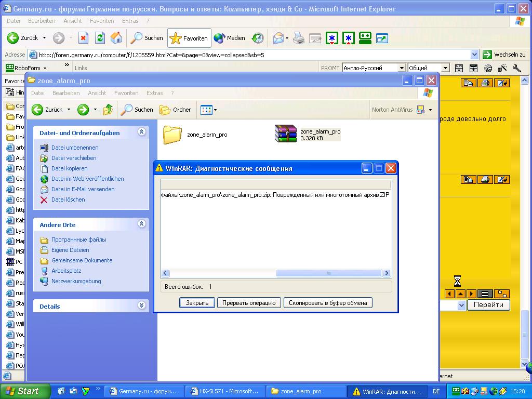Viewport: 532px width, 399px height.
Task: Click the Datei verschieben link
Action: (74, 158)
